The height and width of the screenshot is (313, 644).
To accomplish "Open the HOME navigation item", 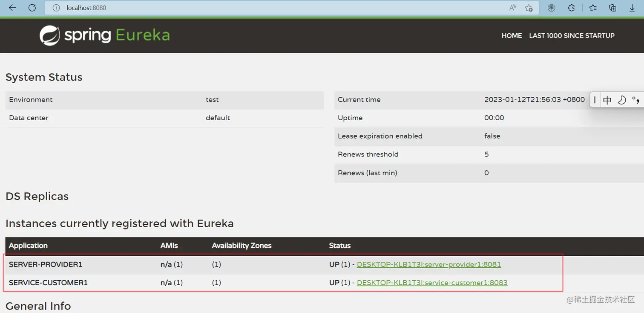I will pyautogui.click(x=512, y=36).
